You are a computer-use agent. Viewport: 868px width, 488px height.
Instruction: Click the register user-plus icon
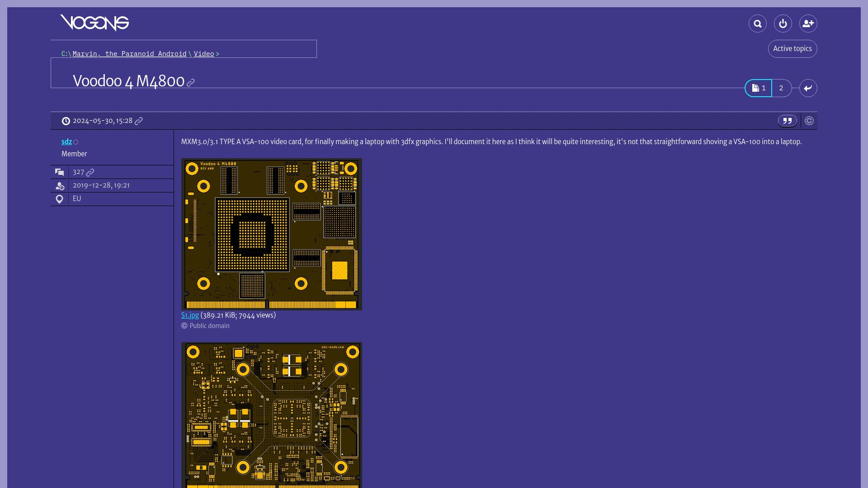coord(808,23)
